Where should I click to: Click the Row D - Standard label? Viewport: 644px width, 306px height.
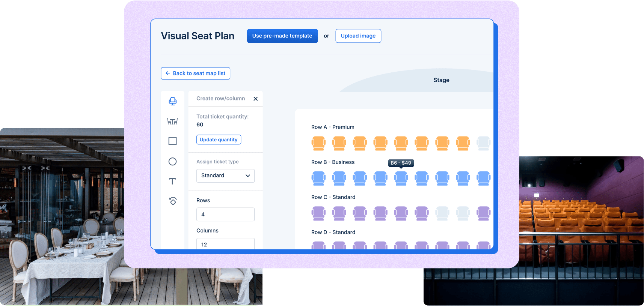pyautogui.click(x=333, y=232)
